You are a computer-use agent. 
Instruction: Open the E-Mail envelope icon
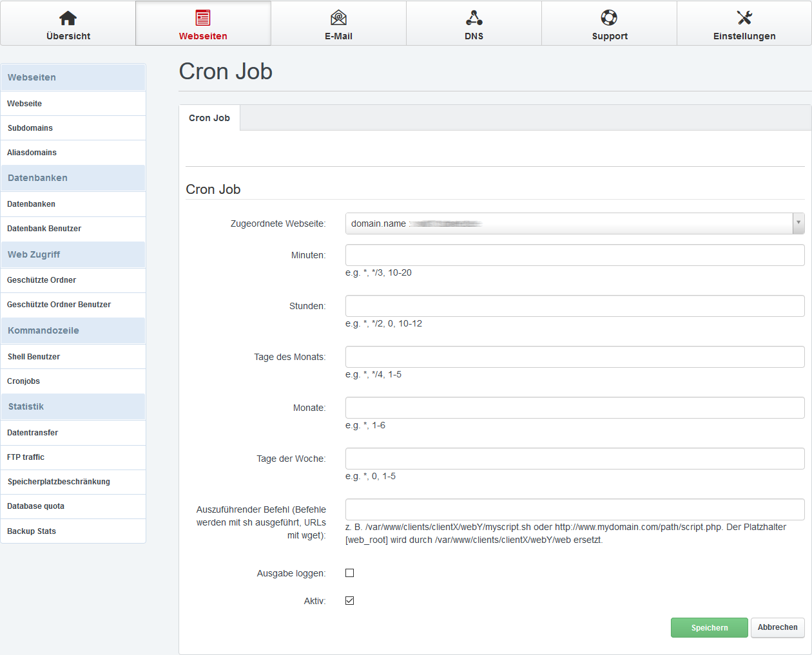tap(338, 18)
